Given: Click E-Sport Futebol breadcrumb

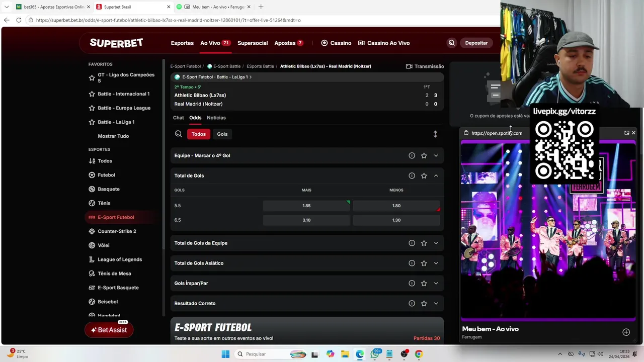Looking at the screenshot, I should [x=186, y=66].
